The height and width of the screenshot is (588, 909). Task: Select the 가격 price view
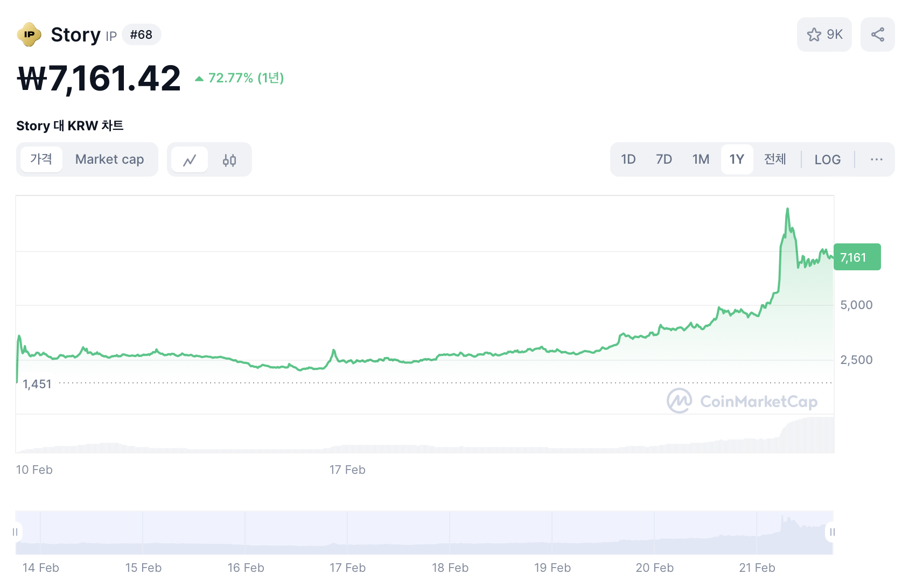point(41,159)
